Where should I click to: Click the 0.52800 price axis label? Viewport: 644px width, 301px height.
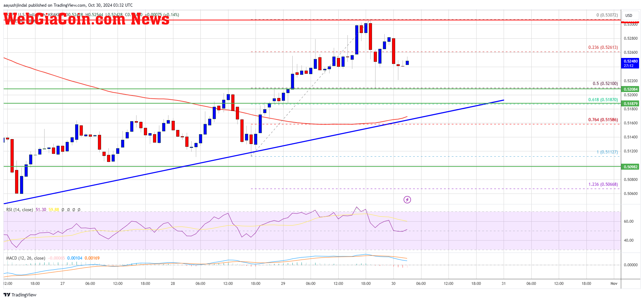(631, 38)
